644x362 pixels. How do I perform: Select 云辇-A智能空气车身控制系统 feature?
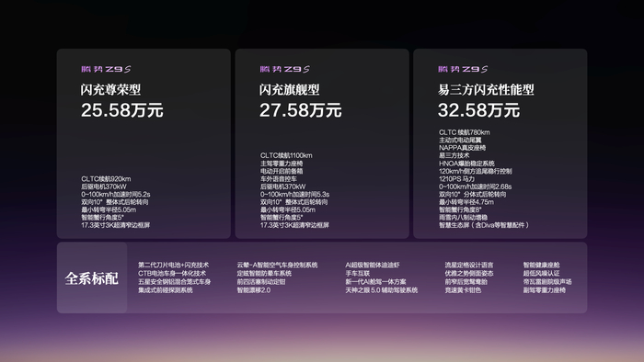click(277, 266)
